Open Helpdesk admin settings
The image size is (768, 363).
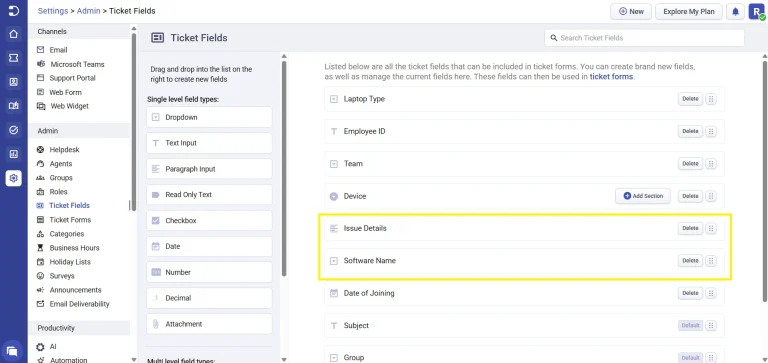[x=64, y=149]
